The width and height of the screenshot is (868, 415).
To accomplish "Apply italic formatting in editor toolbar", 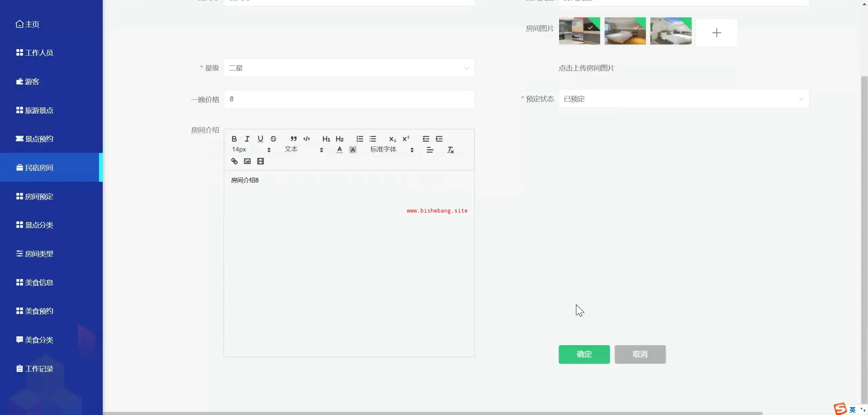I will click(x=247, y=139).
